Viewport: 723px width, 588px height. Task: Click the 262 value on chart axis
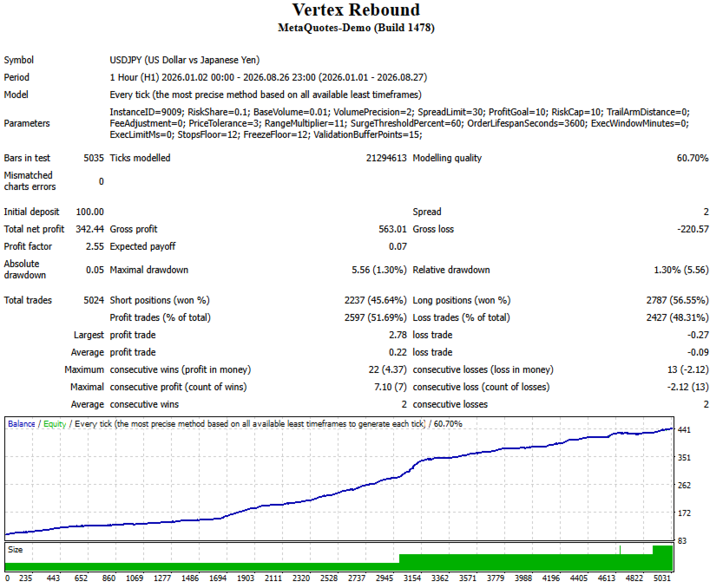tap(684, 486)
